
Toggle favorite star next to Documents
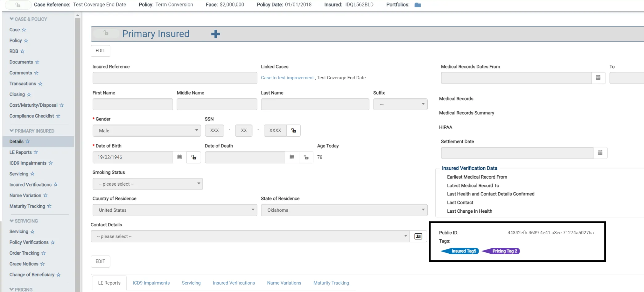37,62
